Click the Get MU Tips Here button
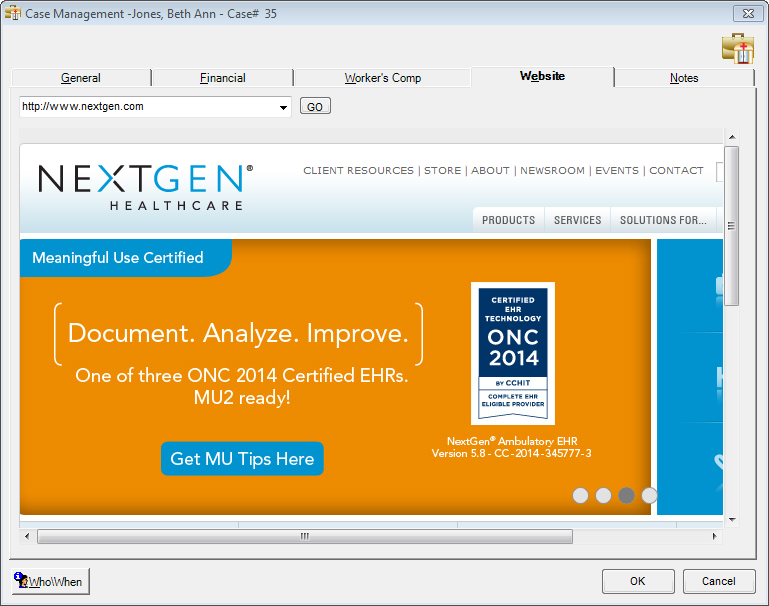Viewport: 769px width, 606px height. click(x=242, y=459)
